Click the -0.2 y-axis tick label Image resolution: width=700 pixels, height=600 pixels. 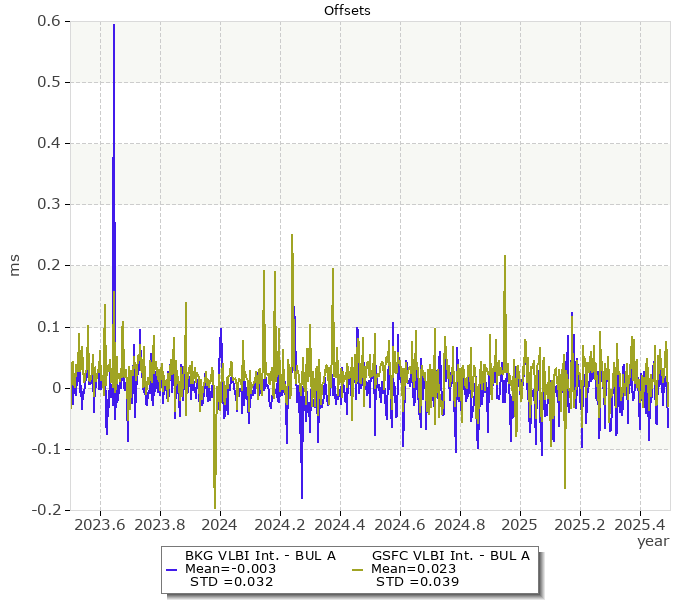46,510
